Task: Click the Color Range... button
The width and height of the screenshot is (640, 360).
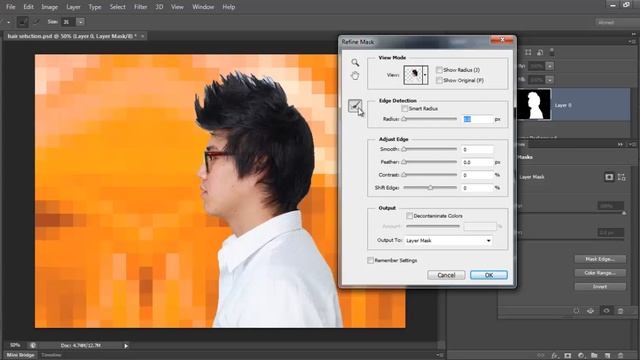Action: pos(600,273)
